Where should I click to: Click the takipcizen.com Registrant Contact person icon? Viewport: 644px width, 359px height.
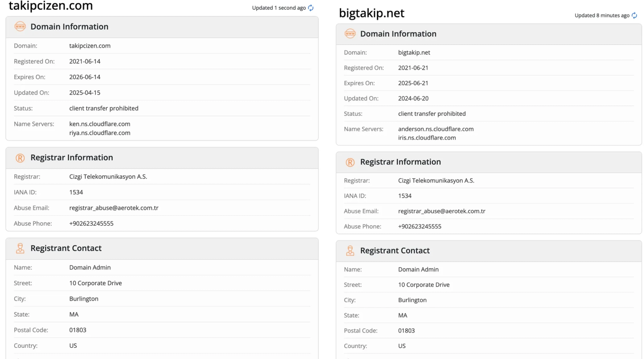pos(20,248)
